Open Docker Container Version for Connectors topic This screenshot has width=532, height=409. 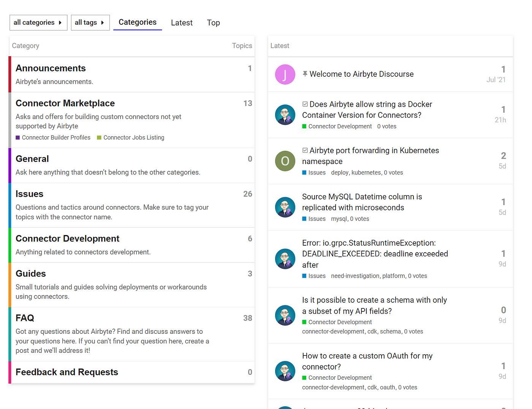pos(367,110)
